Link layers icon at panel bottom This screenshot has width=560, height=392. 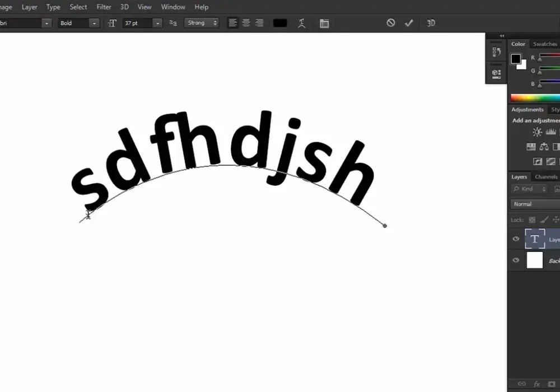coord(522,384)
